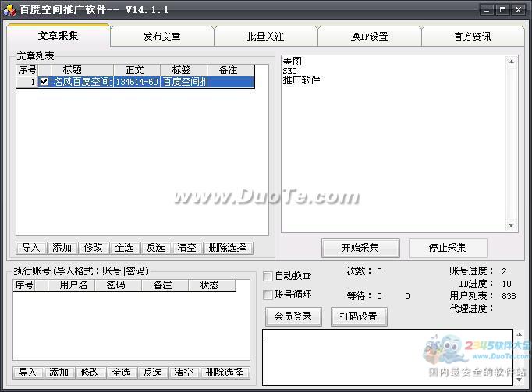Image resolution: width=532 pixels, height=392 pixels.
Task: Click the SEO keyword line
Action: coord(289,71)
